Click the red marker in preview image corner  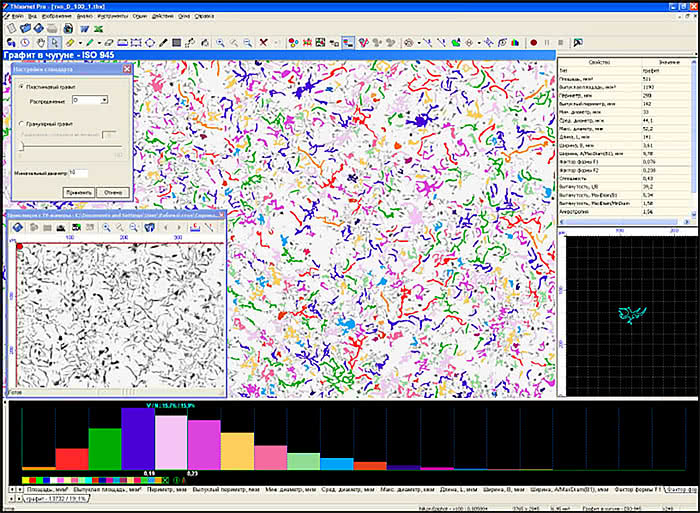(x=20, y=246)
